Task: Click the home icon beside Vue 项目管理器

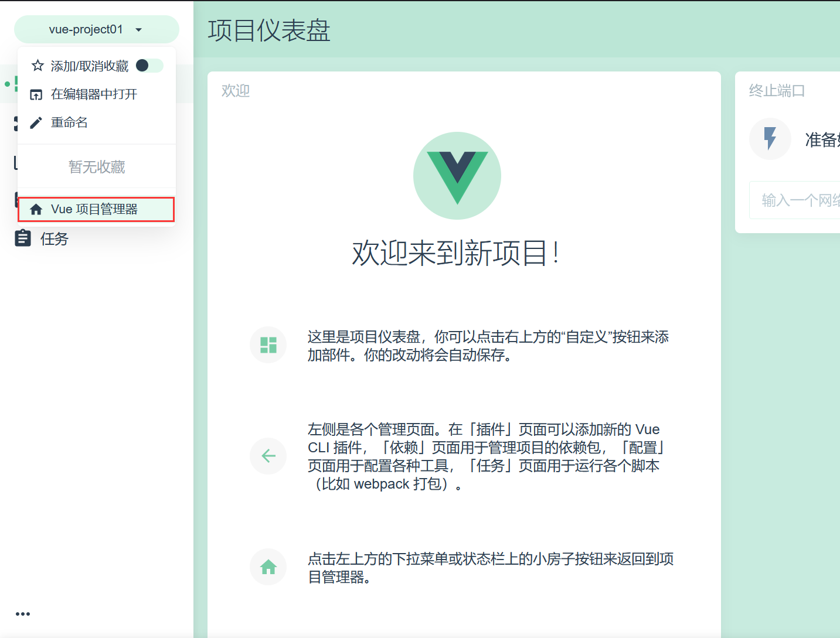Action: click(x=36, y=209)
